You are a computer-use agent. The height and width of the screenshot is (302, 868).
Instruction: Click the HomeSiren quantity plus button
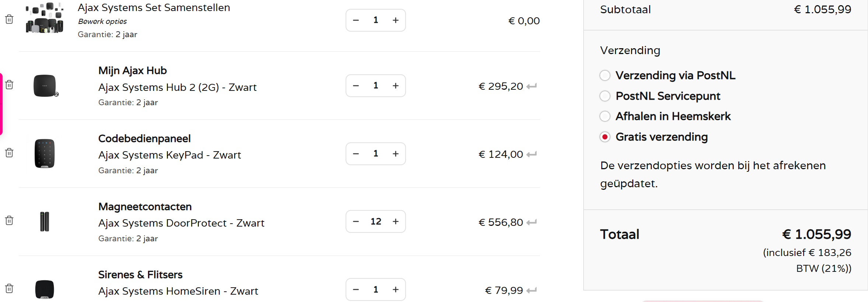tap(396, 289)
